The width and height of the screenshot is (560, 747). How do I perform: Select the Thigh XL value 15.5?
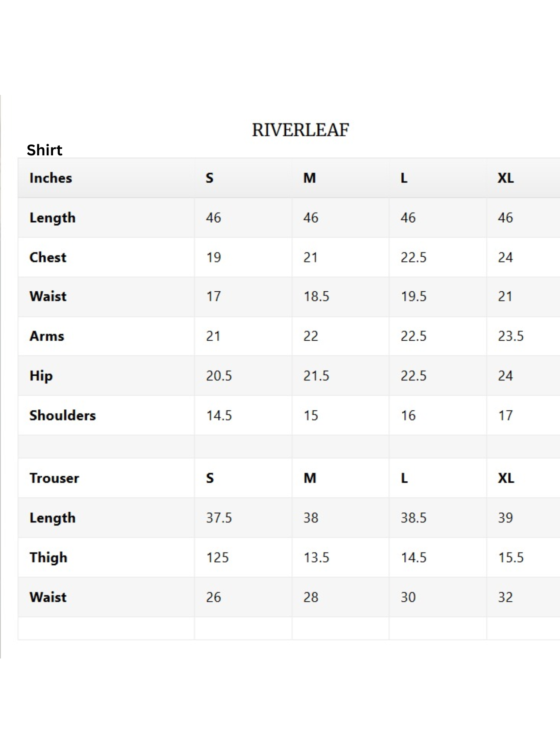[511, 558]
